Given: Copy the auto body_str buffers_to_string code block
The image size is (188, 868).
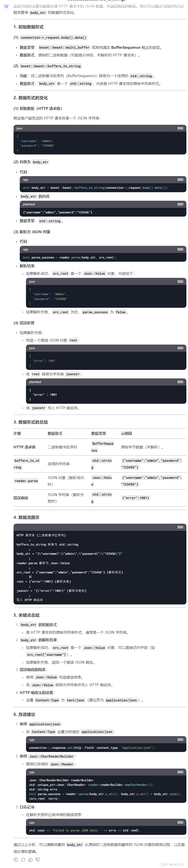Looking at the screenshot, I should coord(180,180).
